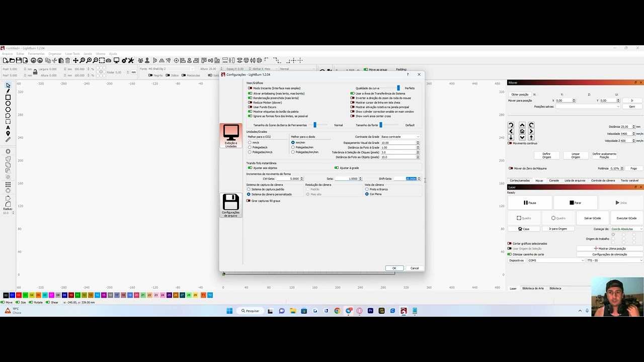Open the Configurações de arquivo settings page
644x362 pixels.
pos(231,205)
